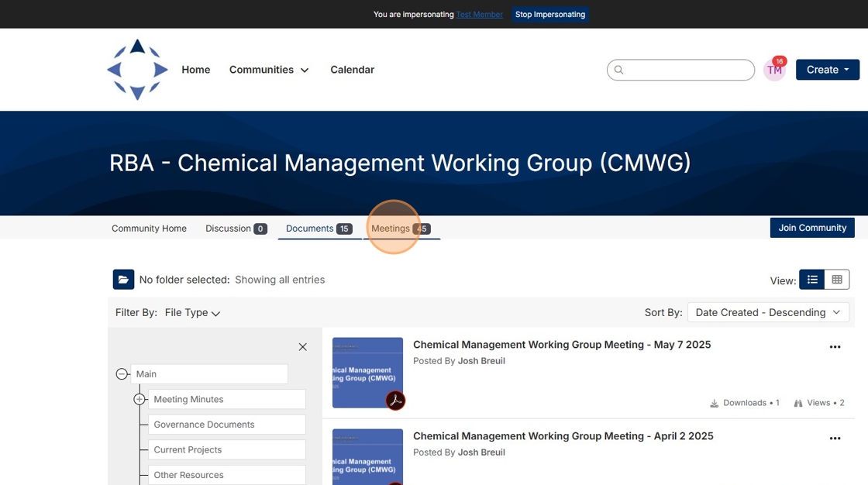Select the Other Resources folder

pos(227,475)
